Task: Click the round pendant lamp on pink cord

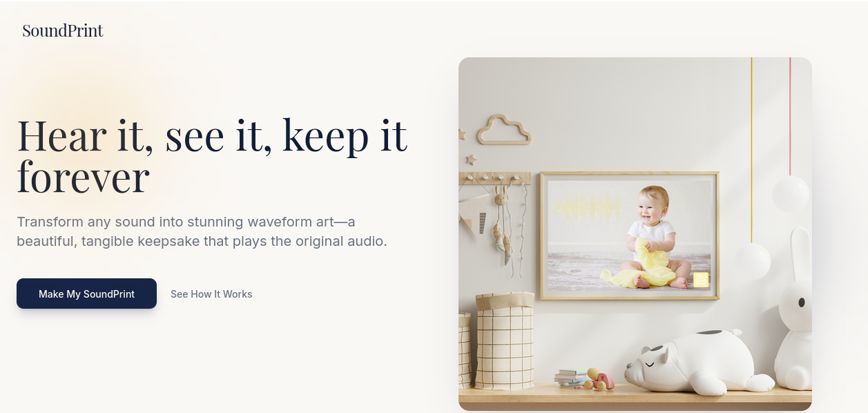Action: pyautogui.click(x=791, y=193)
